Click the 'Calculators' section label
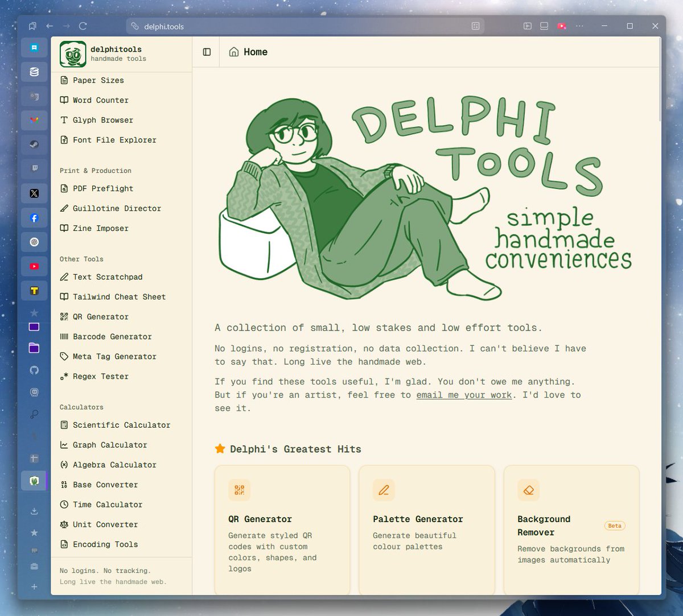Screen dimensions: 683x616 (81, 407)
